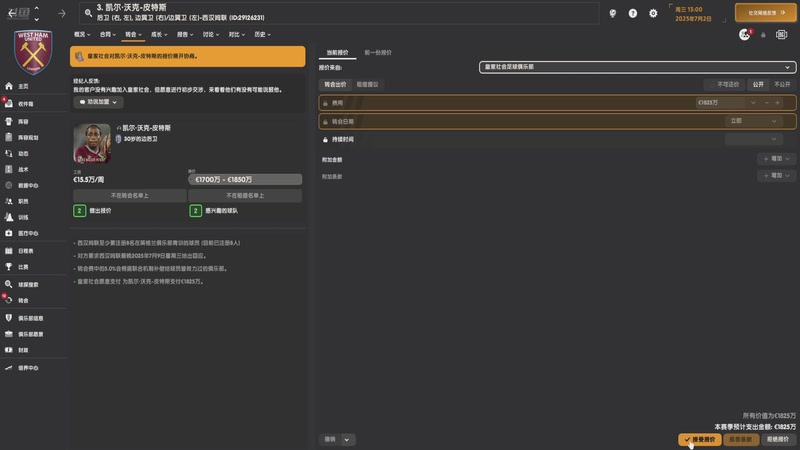
Task: Open 数据中心 data hub icon
Action: (x=9, y=185)
